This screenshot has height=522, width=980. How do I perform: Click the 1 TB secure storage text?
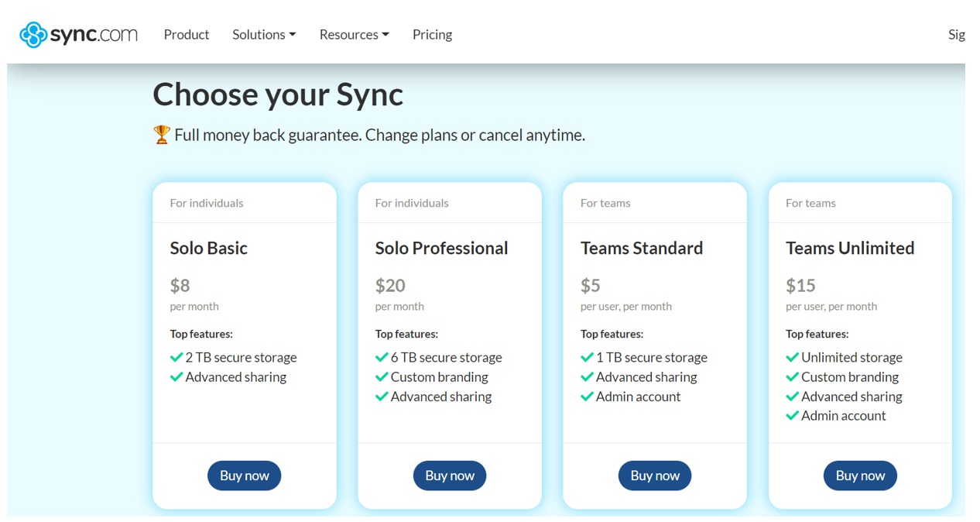tap(652, 357)
